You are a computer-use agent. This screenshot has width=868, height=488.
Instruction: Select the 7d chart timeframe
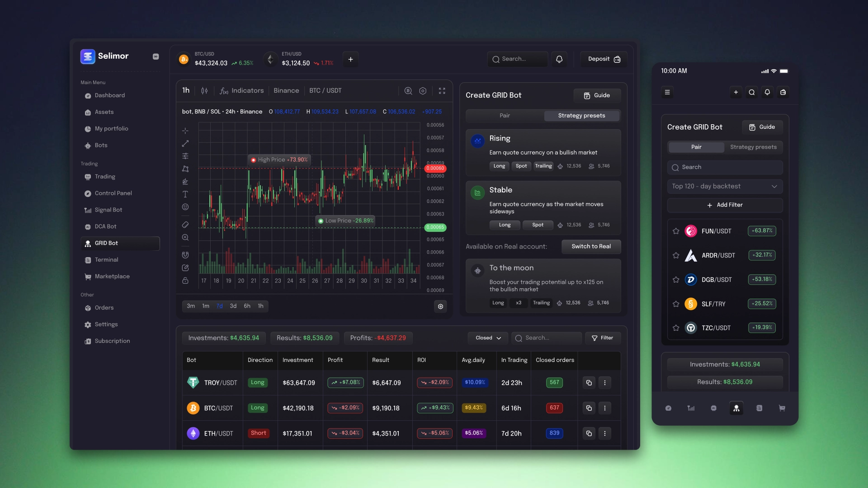(x=220, y=306)
